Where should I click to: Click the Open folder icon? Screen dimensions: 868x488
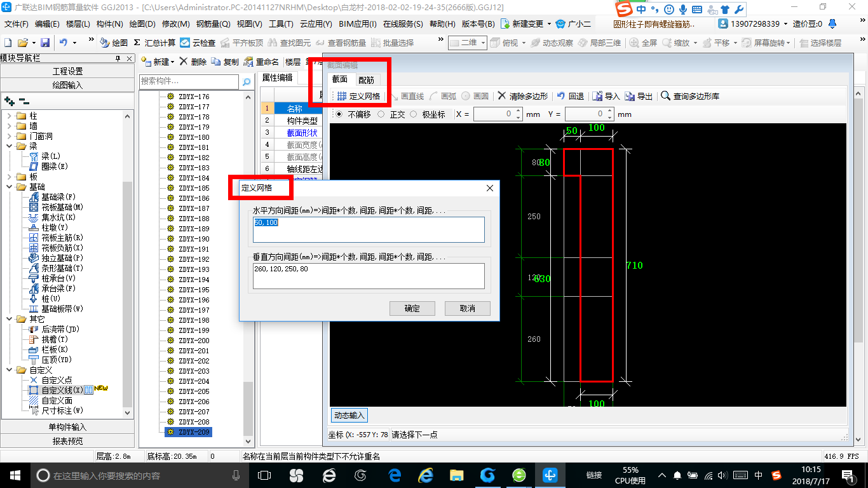coord(22,43)
